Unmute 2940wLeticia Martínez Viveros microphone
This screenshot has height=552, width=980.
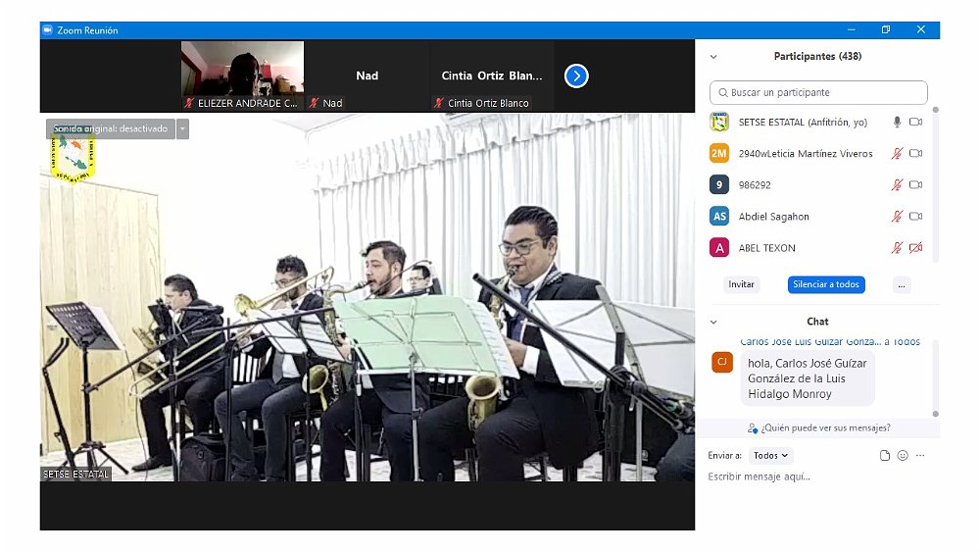896,154
